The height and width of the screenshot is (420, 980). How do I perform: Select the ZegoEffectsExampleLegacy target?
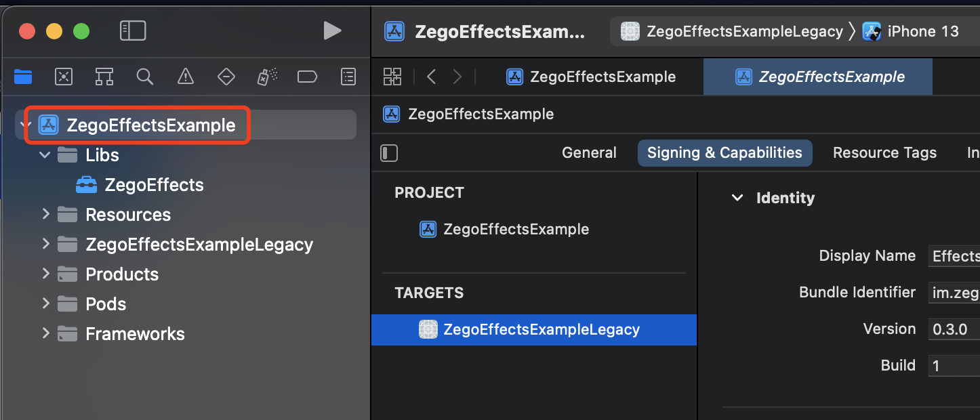point(534,330)
